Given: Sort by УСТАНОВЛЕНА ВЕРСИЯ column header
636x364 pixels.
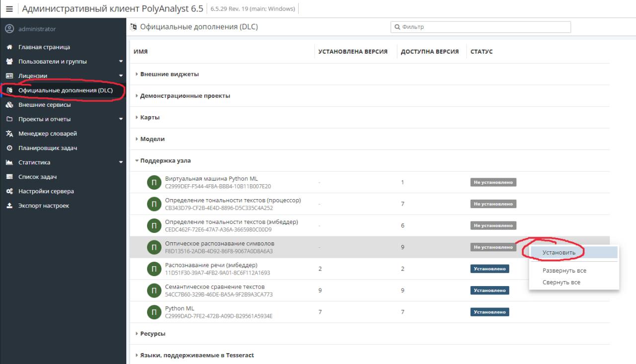Looking at the screenshot, I should 353,52.
